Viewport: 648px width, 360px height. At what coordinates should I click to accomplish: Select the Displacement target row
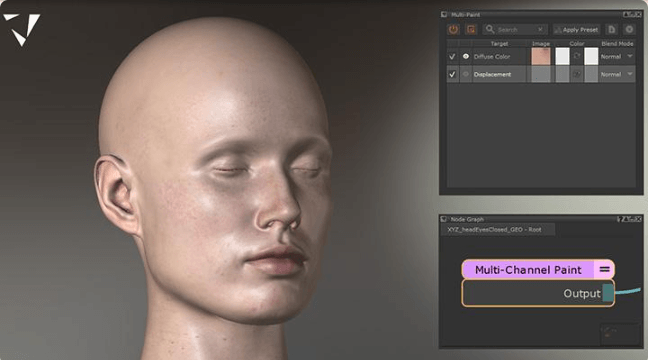500,74
